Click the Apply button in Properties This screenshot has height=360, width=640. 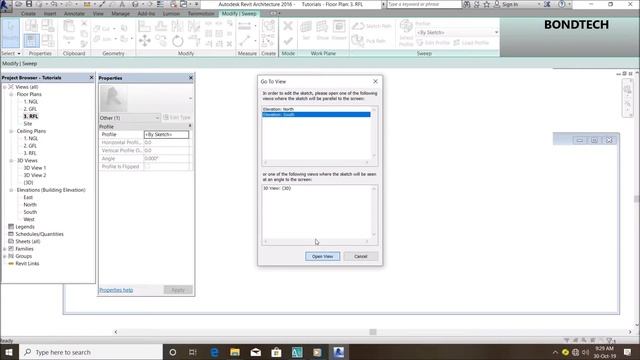coord(178,290)
